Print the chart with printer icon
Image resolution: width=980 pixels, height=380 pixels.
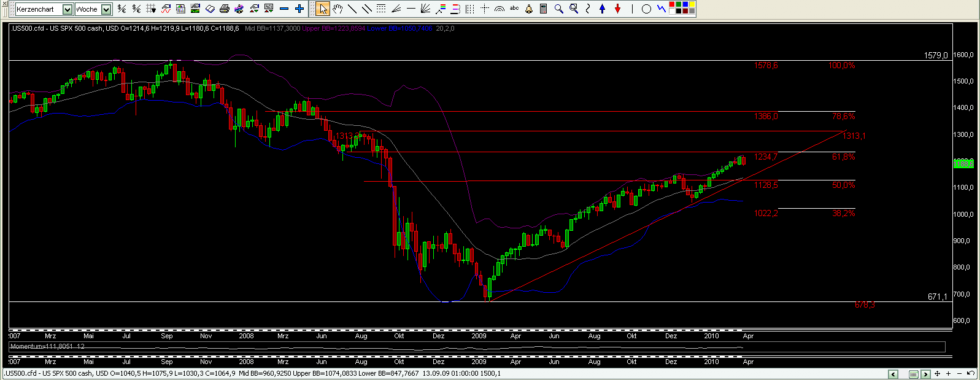pyautogui.click(x=225, y=9)
